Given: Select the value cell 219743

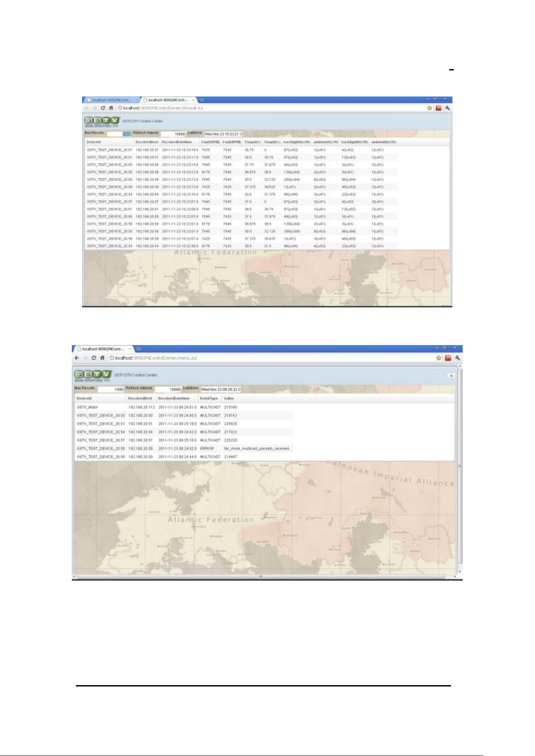Looking at the screenshot, I should point(231,415).
